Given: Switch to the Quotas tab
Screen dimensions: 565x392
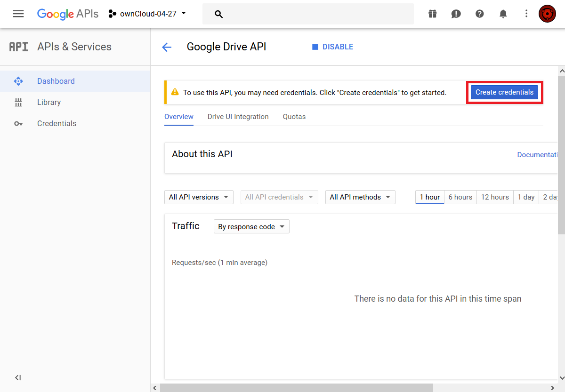Looking at the screenshot, I should (x=294, y=117).
